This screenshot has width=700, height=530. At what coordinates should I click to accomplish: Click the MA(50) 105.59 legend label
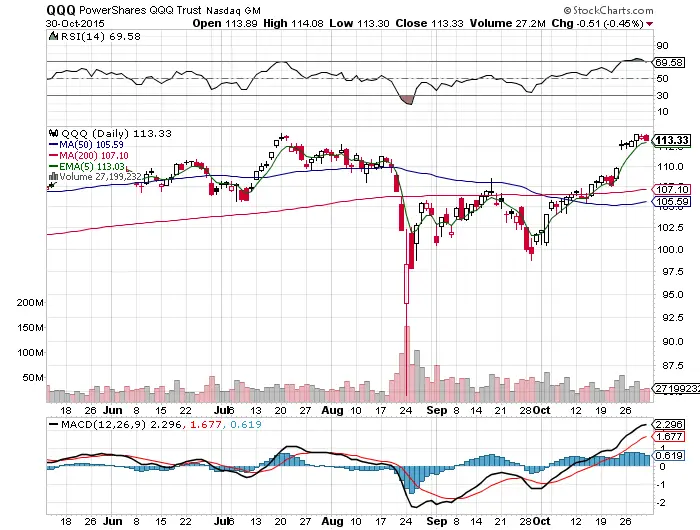click(x=92, y=145)
